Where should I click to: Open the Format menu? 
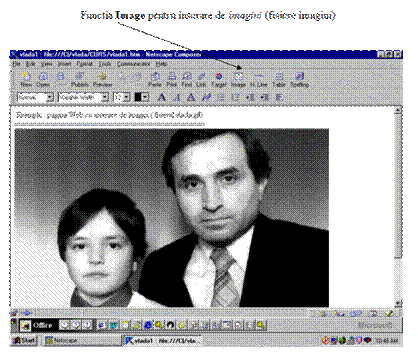pos(84,63)
